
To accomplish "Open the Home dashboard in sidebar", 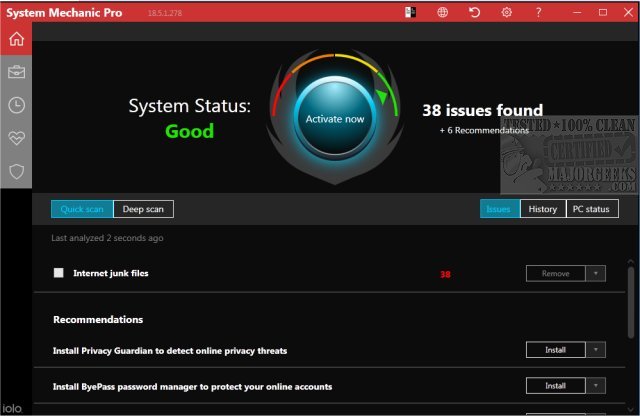I will click(16, 39).
